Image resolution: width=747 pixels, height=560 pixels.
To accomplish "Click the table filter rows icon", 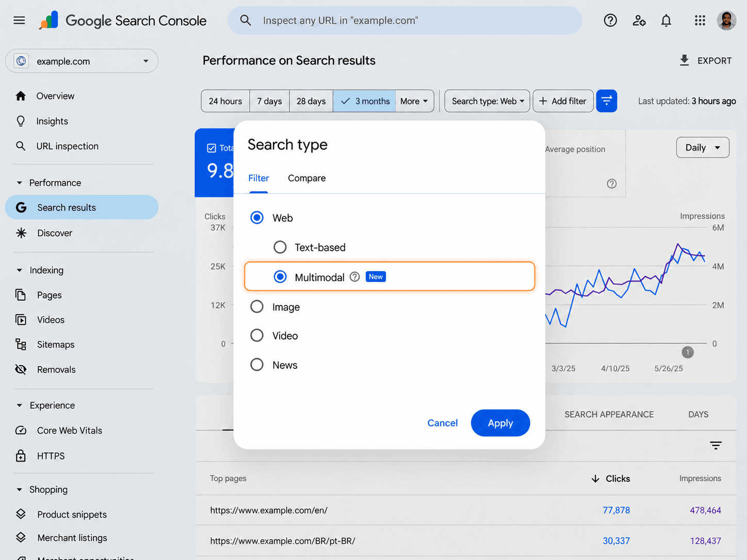I will 716,446.
